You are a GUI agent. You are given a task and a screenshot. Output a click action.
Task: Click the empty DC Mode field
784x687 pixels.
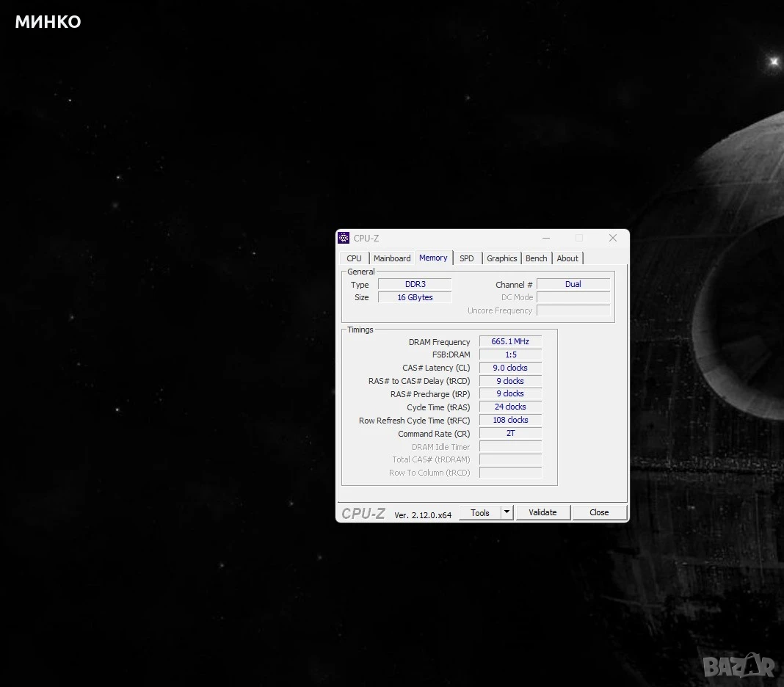coord(573,297)
